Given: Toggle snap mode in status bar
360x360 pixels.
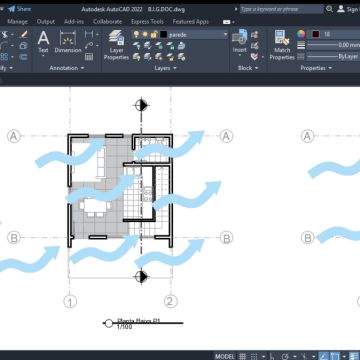Looking at the screenshot, I should click(254, 356).
